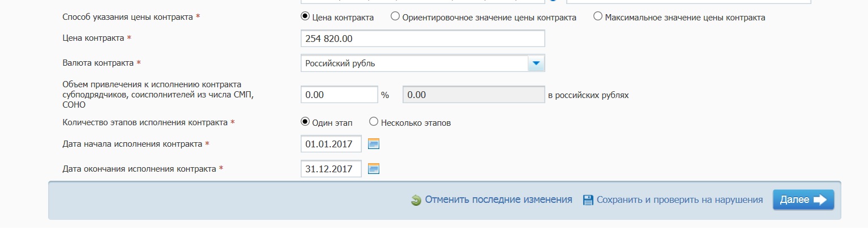
Task: Select the 'Один этап' radio button
Action: pyautogui.click(x=305, y=122)
